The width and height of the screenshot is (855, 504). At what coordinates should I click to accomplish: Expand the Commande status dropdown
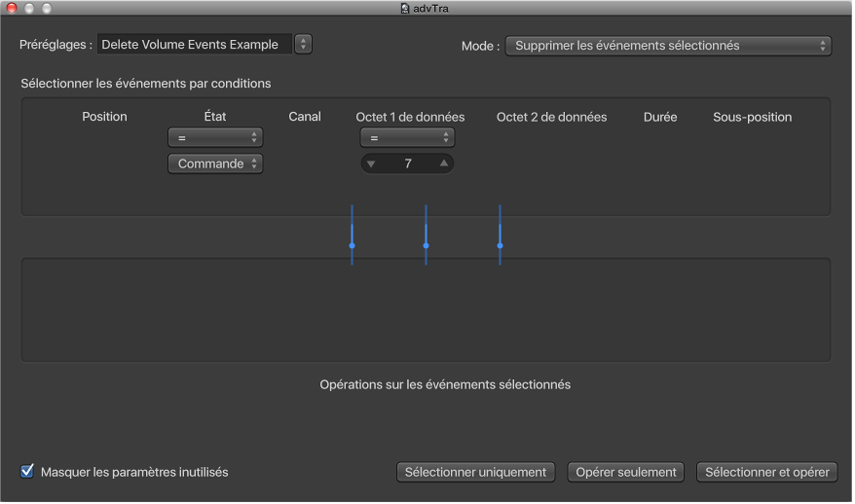click(x=215, y=163)
